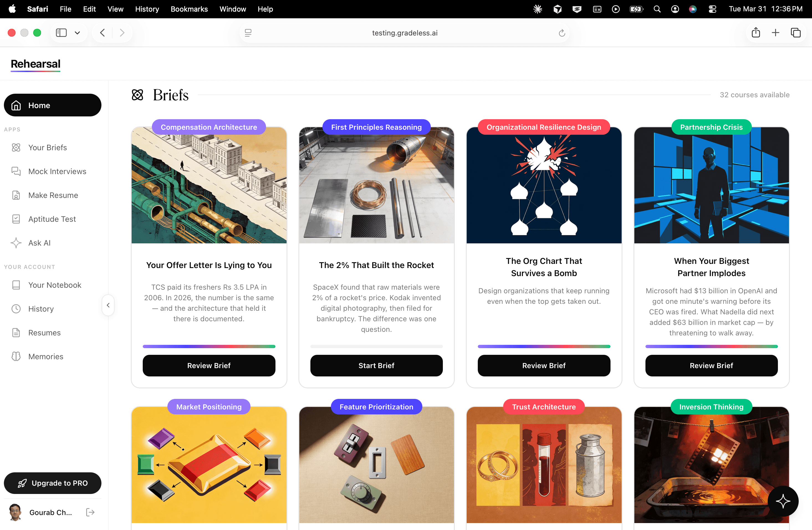Collapse the sidebar with chevron handle
This screenshot has width=812, height=530.
(x=108, y=305)
